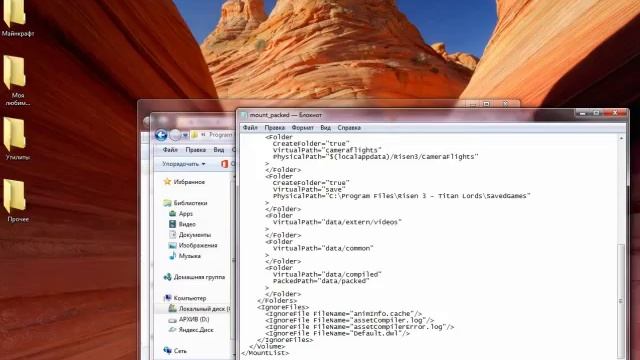Viewport: 640px width, 360px height.
Task: Click the Apps library icon
Action: click(173, 213)
